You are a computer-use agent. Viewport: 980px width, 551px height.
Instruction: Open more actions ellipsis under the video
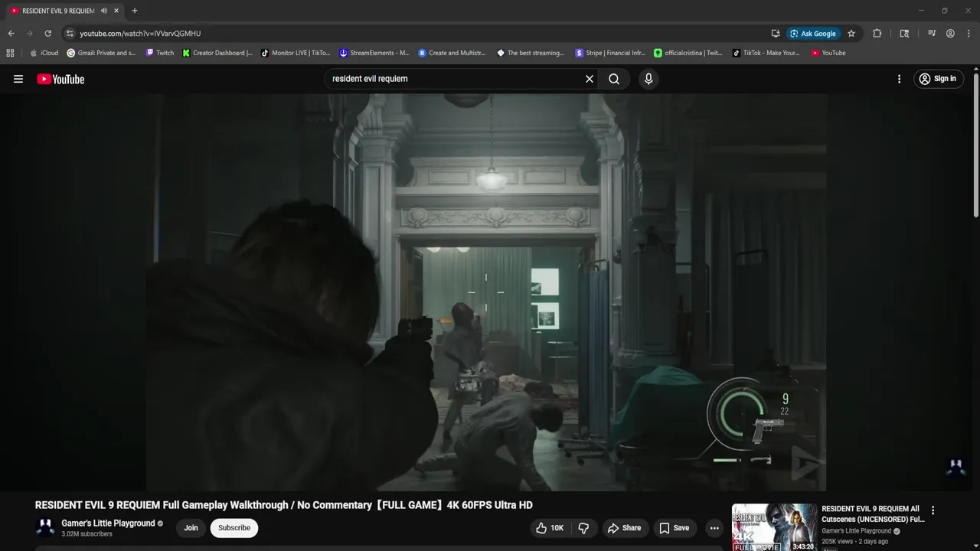[714, 528]
